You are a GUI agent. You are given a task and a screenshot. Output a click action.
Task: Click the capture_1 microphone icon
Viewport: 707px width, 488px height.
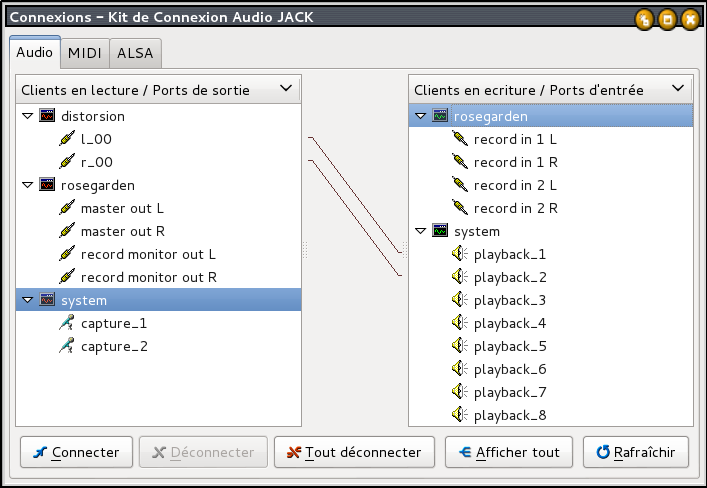pos(67,323)
